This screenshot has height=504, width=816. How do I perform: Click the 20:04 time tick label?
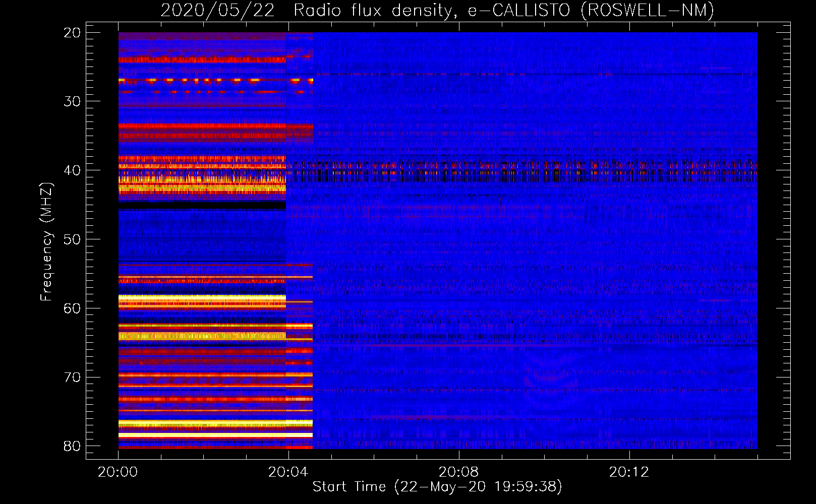pyautogui.click(x=288, y=472)
